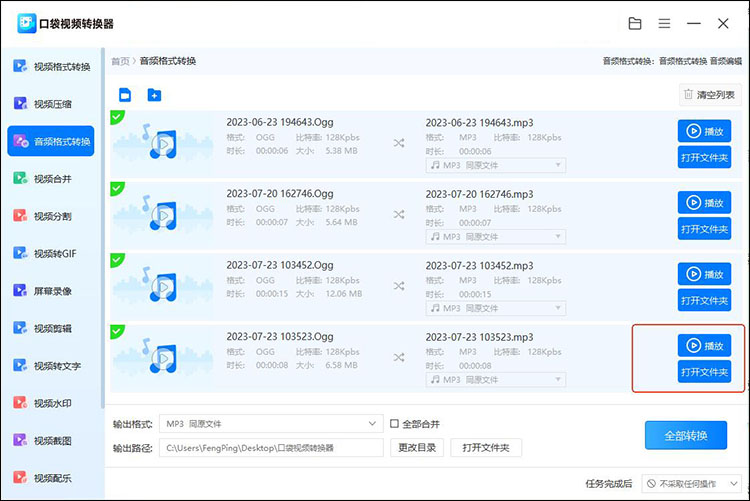750x501 pixels.
Task: Open folder for 2023-07-20 162746.mp3
Action: pos(704,229)
